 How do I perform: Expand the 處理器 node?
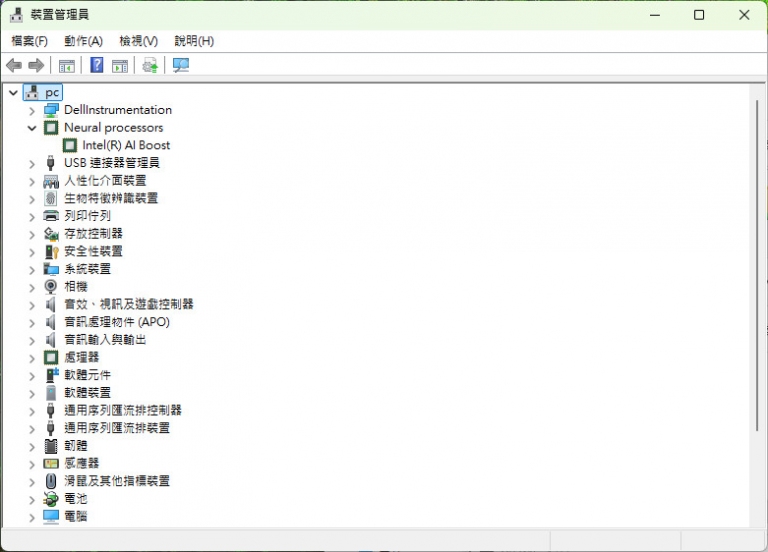(x=32, y=359)
